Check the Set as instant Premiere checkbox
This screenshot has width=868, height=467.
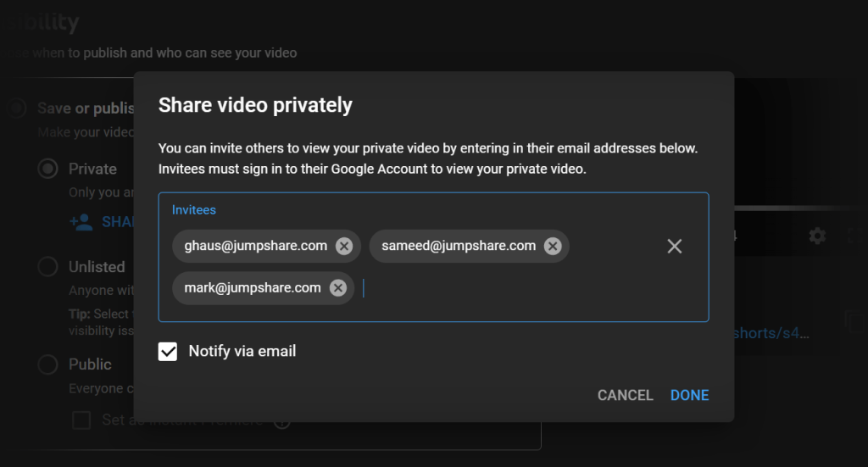[81, 420]
